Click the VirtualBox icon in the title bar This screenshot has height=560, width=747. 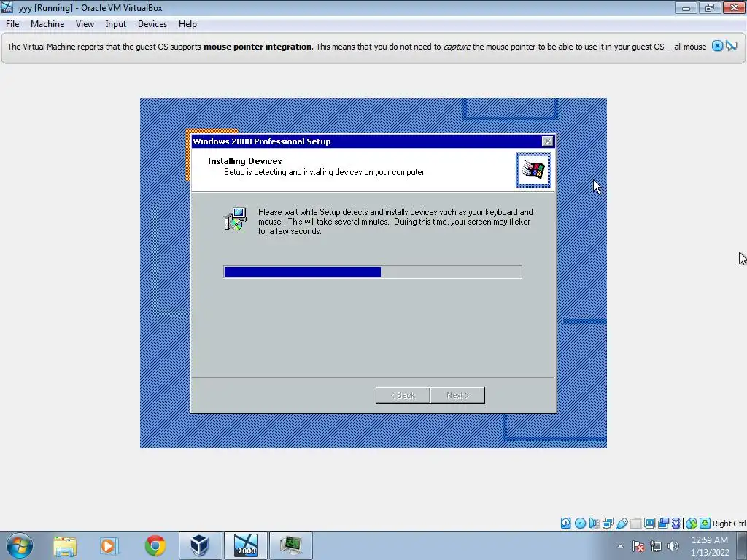click(7, 7)
